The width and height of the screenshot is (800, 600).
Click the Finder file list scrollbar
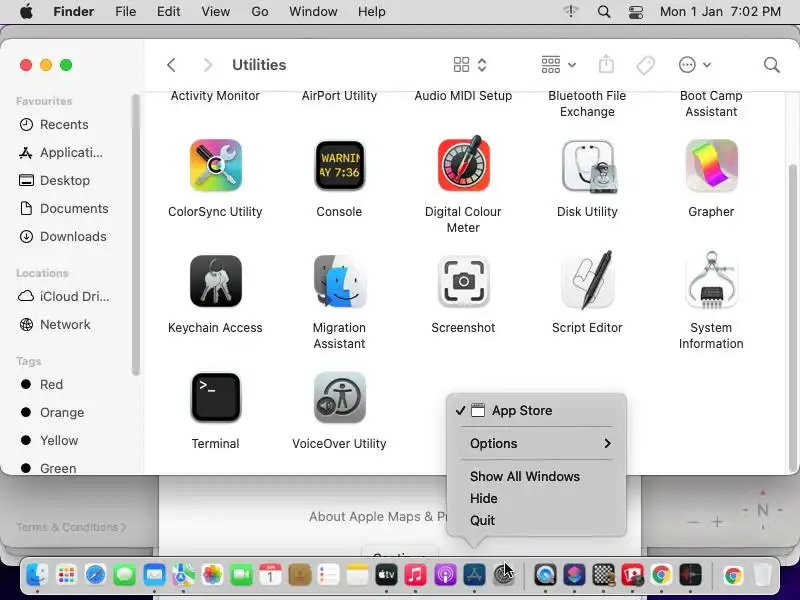click(792, 316)
